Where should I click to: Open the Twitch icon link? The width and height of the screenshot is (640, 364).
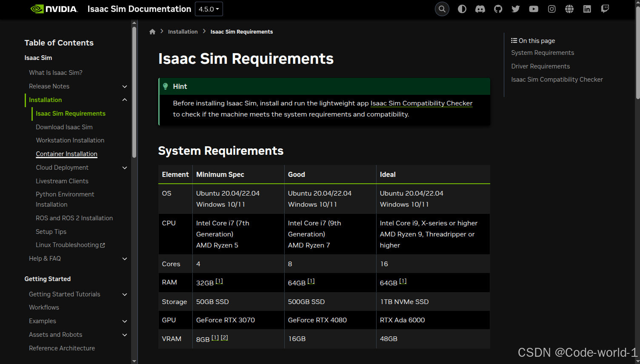point(605,9)
